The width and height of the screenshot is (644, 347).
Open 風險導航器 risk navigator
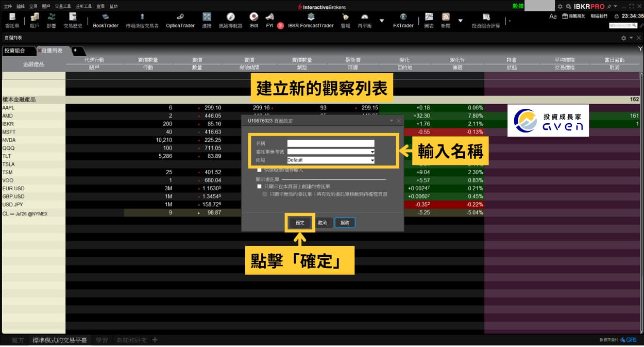(x=230, y=21)
